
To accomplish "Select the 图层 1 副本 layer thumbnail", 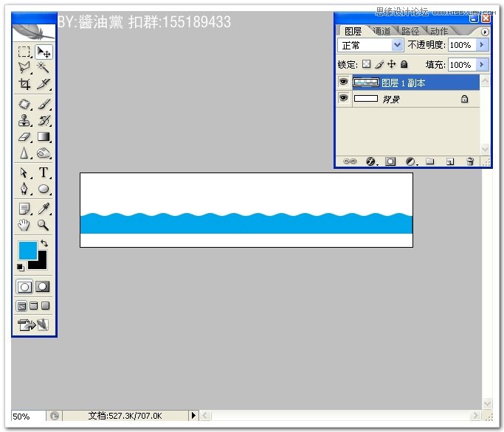I will click(366, 83).
